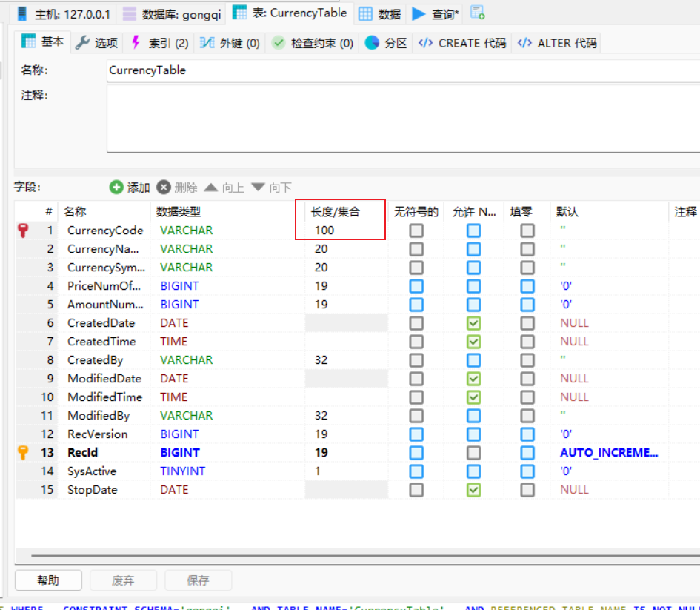Viewport: 700px width, 610px height.
Task: Select the RecVersion column name
Action: tap(97, 434)
